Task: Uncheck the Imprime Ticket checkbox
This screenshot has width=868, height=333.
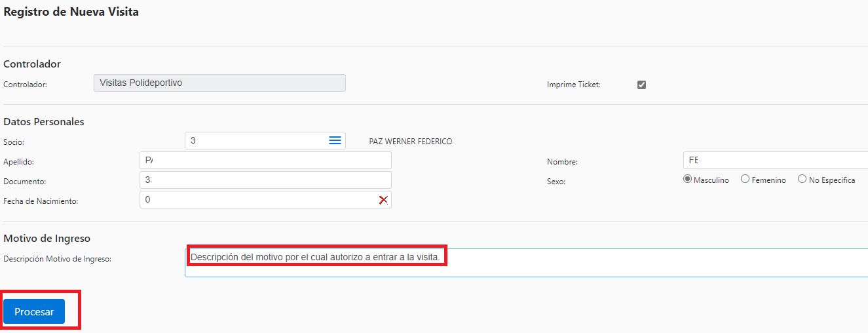Action: tap(641, 85)
